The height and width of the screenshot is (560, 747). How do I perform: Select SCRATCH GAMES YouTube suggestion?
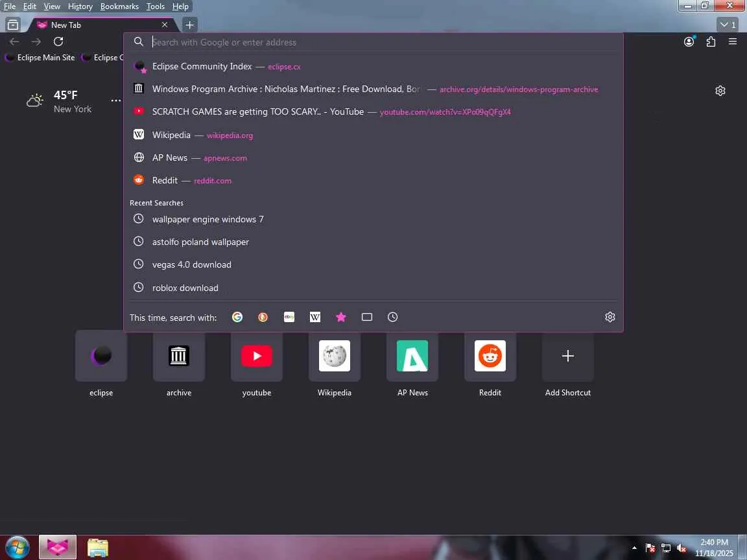pos(373,112)
